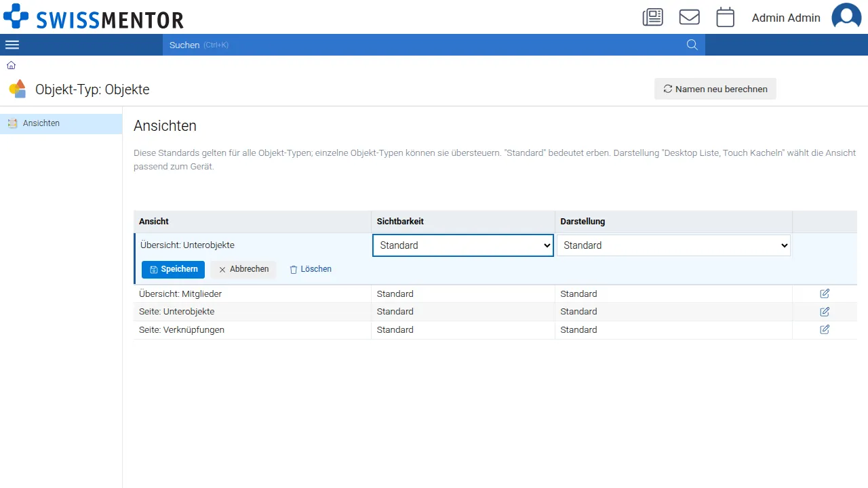Go to home via breadcrumb icon
The image size is (868, 488).
click(x=11, y=65)
